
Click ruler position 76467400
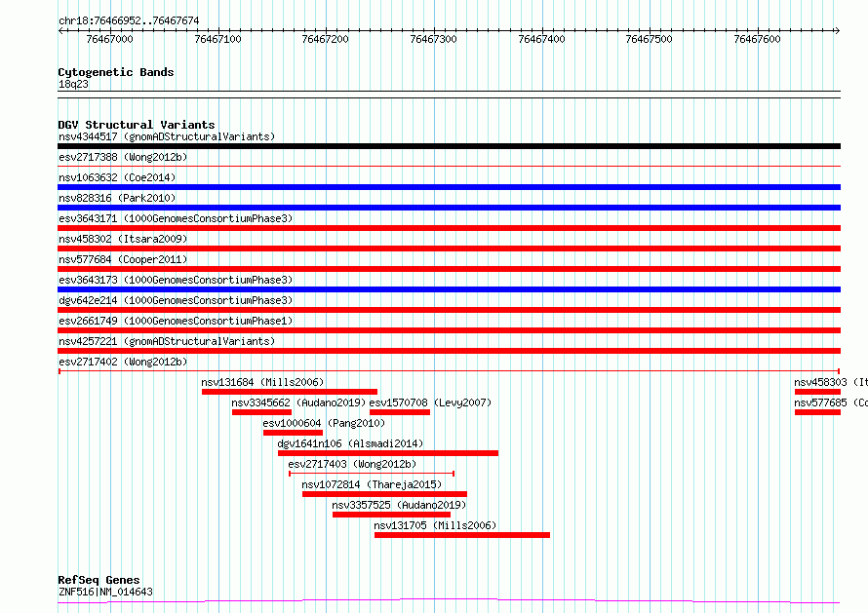tap(542, 39)
